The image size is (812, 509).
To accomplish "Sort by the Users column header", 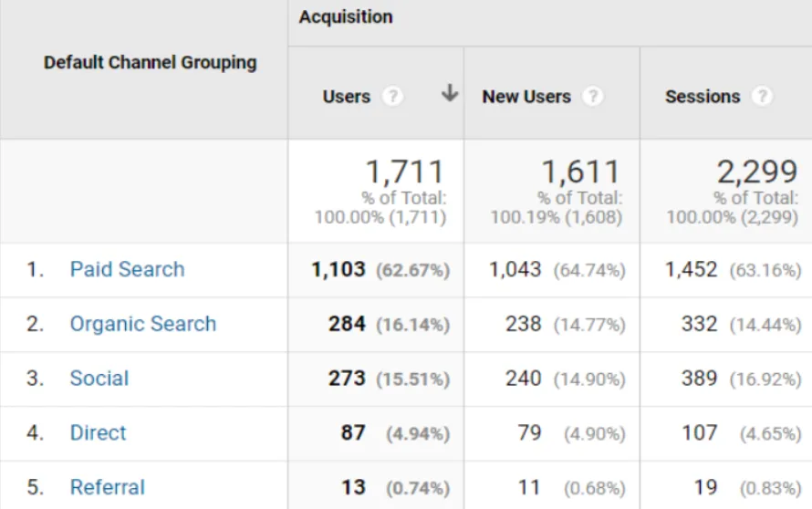I will [x=347, y=97].
